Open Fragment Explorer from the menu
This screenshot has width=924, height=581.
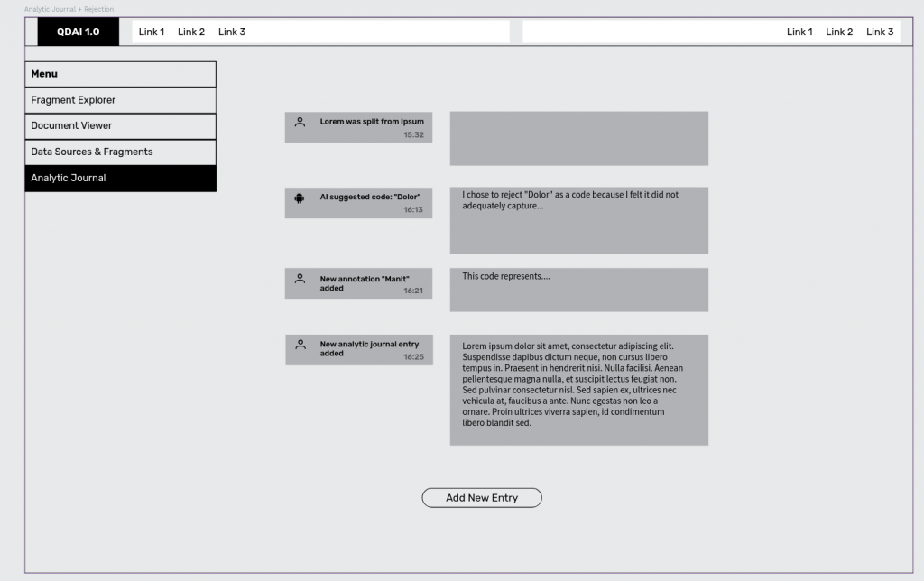pyautogui.click(x=120, y=100)
